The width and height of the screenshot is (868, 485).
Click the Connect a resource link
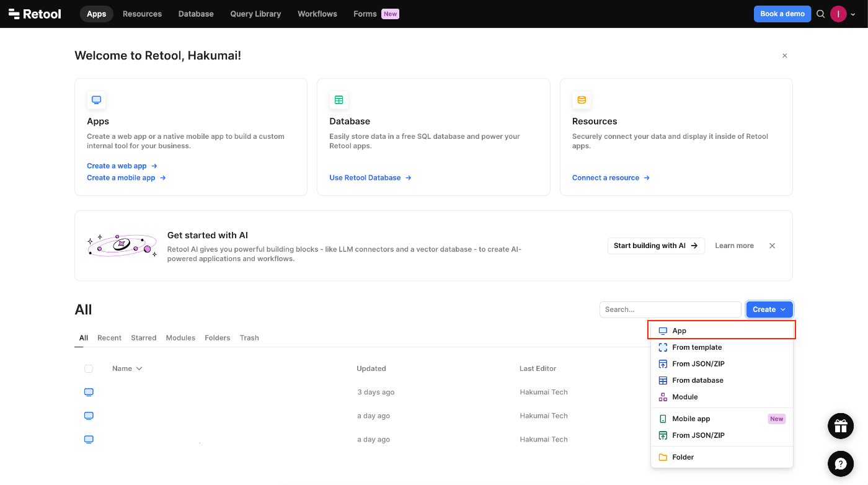611,177
